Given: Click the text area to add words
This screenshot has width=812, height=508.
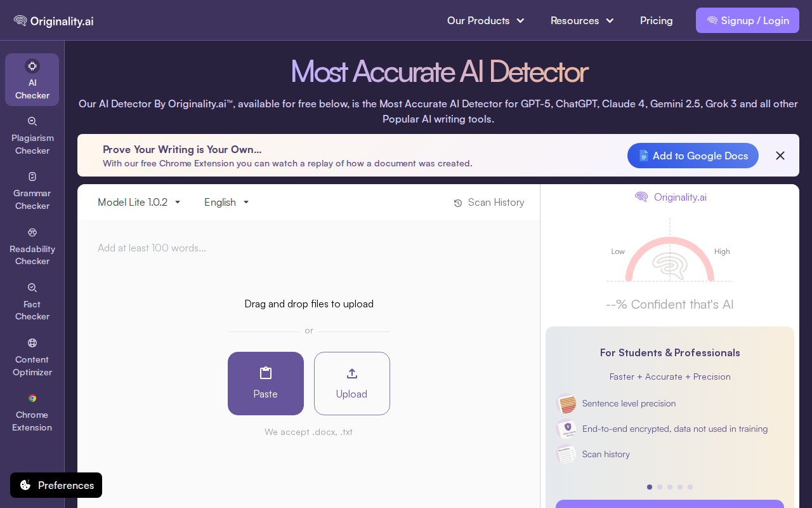Looking at the screenshot, I should 308,248.
